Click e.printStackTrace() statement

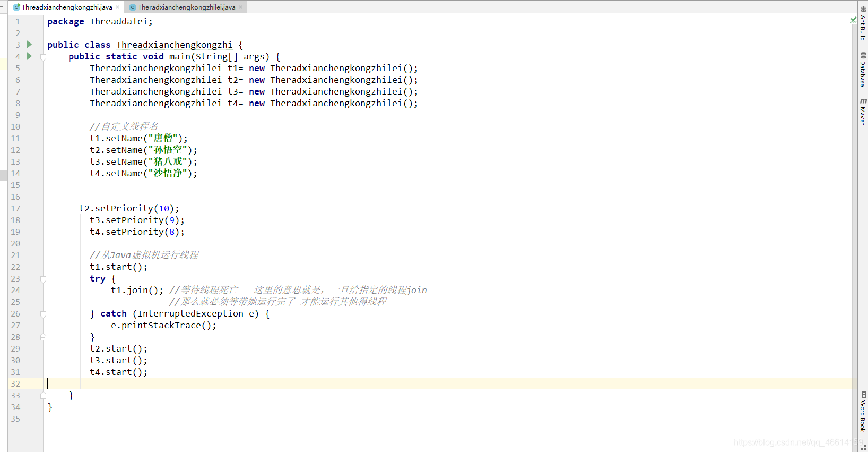(163, 325)
